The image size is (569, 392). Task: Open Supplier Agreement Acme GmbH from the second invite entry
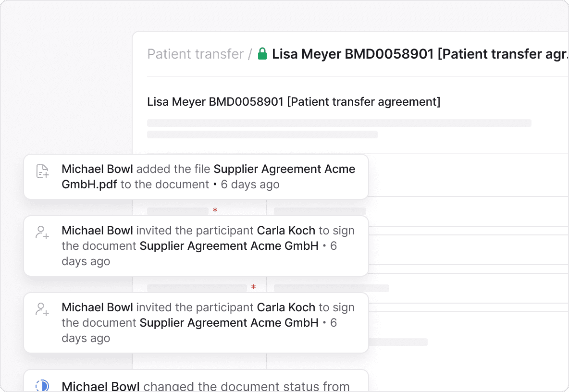point(229,323)
